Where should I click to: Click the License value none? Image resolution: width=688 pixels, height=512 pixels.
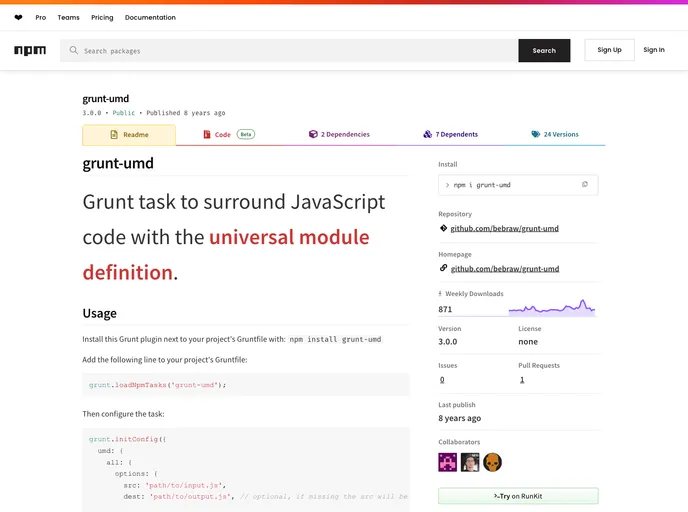[528, 342]
